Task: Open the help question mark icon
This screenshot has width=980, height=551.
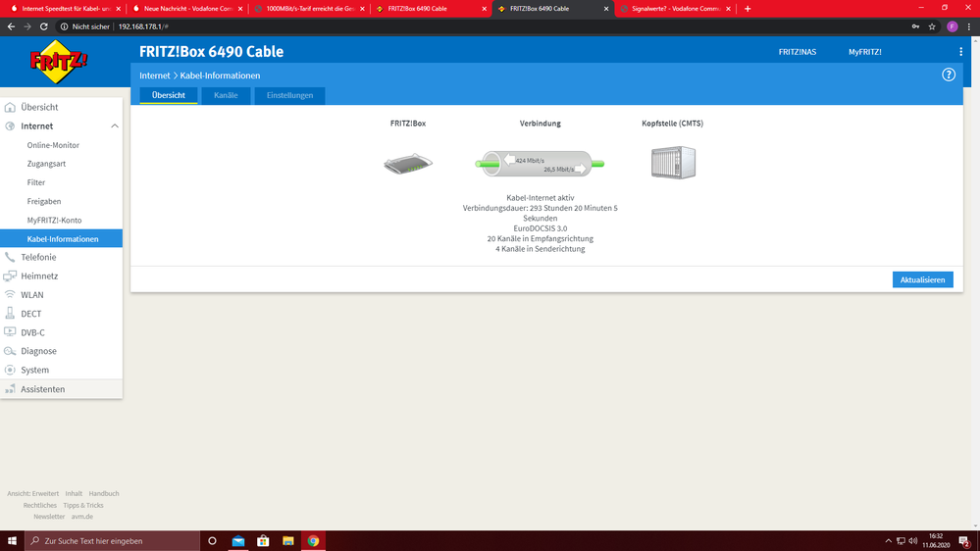Action: pyautogui.click(x=949, y=75)
